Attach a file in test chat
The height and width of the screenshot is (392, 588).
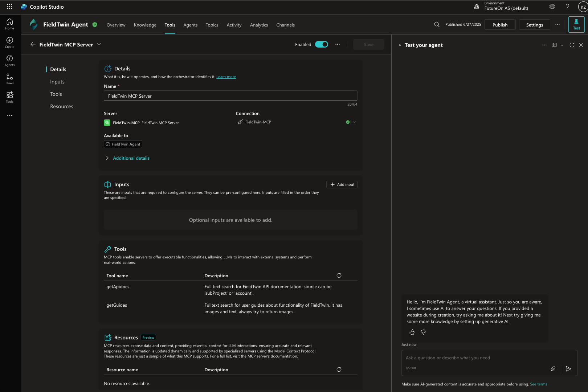[553, 369]
